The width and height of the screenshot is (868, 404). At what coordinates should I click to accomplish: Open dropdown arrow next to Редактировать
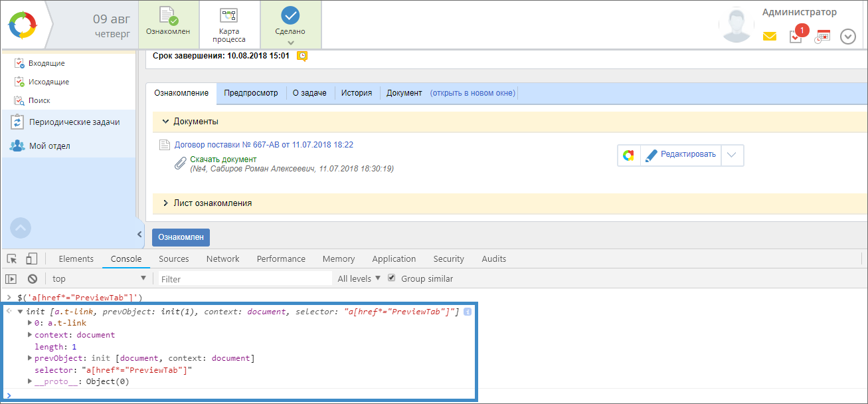click(732, 155)
